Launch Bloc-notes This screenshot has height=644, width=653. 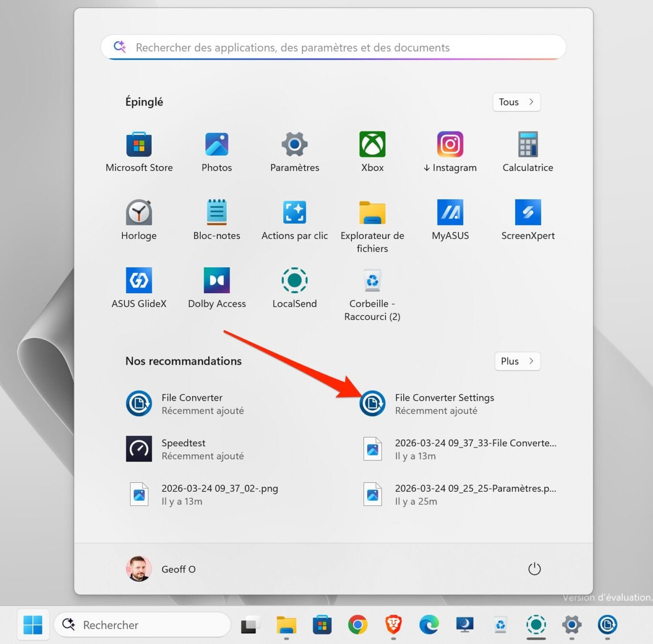pyautogui.click(x=217, y=220)
